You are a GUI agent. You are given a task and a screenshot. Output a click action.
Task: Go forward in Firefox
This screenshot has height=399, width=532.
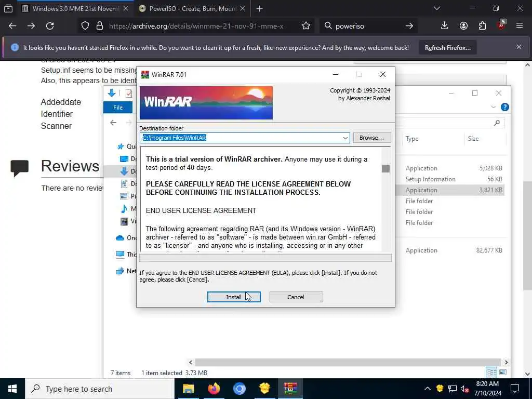[x=31, y=26]
